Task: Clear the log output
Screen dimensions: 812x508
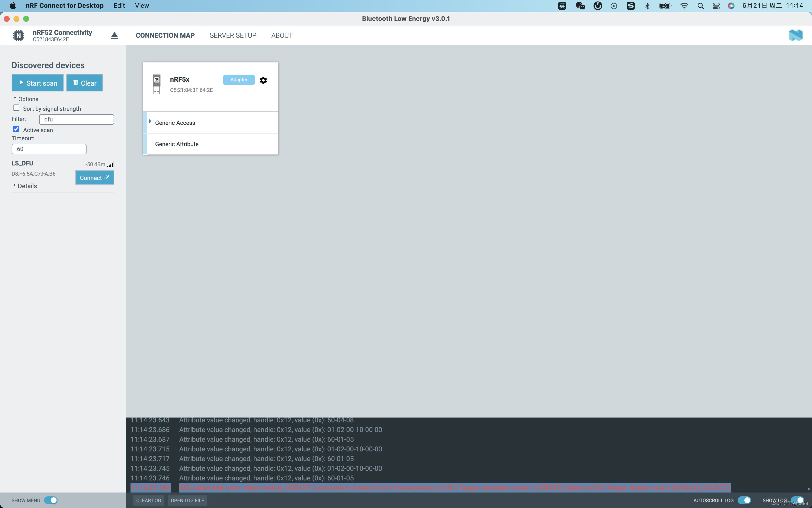Action: click(149, 500)
